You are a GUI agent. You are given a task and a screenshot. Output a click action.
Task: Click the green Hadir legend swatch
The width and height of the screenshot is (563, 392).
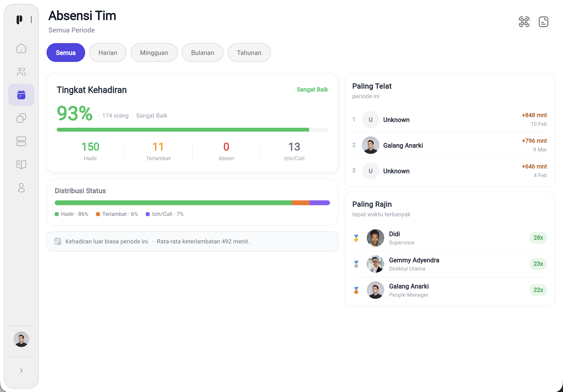point(57,214)
